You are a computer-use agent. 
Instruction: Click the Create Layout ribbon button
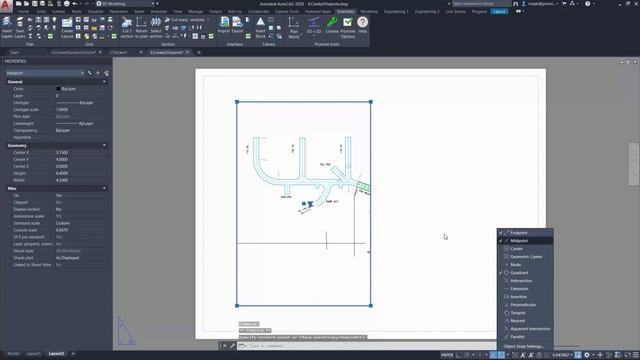(x=67, y=28)
